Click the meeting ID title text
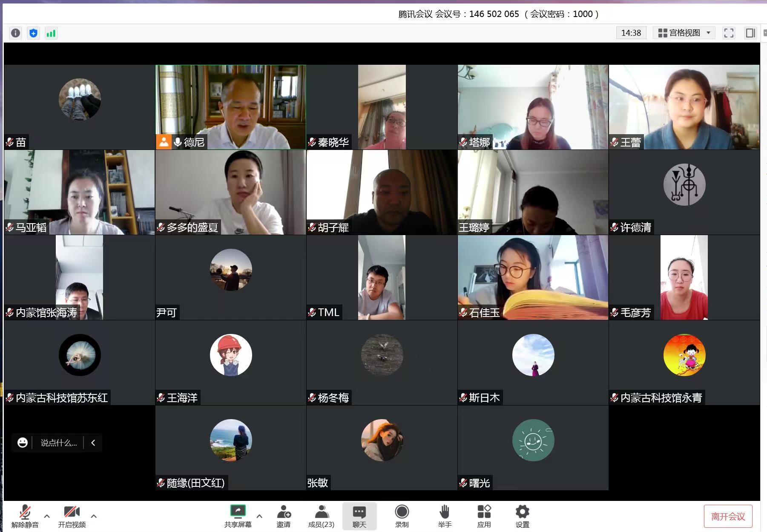Image resolution: width=767 pixels, height=532 pixels. [498, 14]
